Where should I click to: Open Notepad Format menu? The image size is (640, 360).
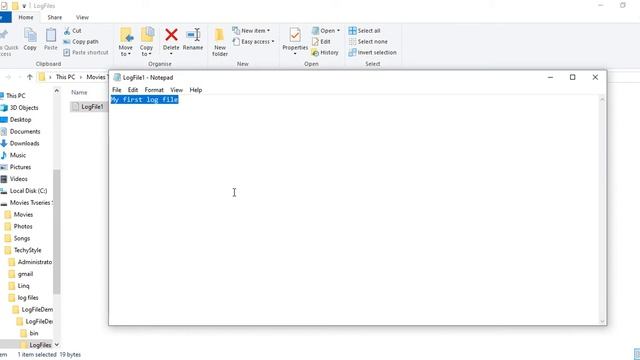154,90
